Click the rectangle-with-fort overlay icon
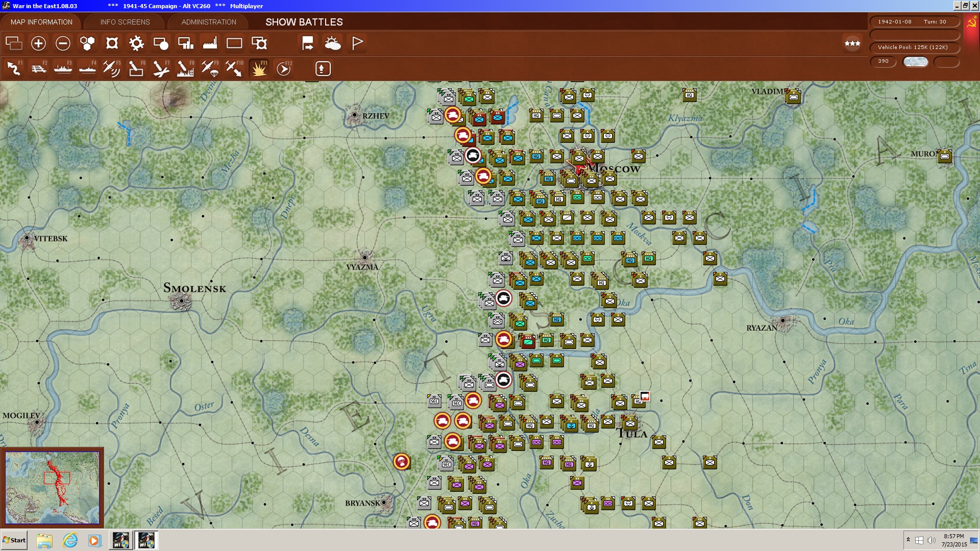Screen dimensions: 980x551 point(259,43)
